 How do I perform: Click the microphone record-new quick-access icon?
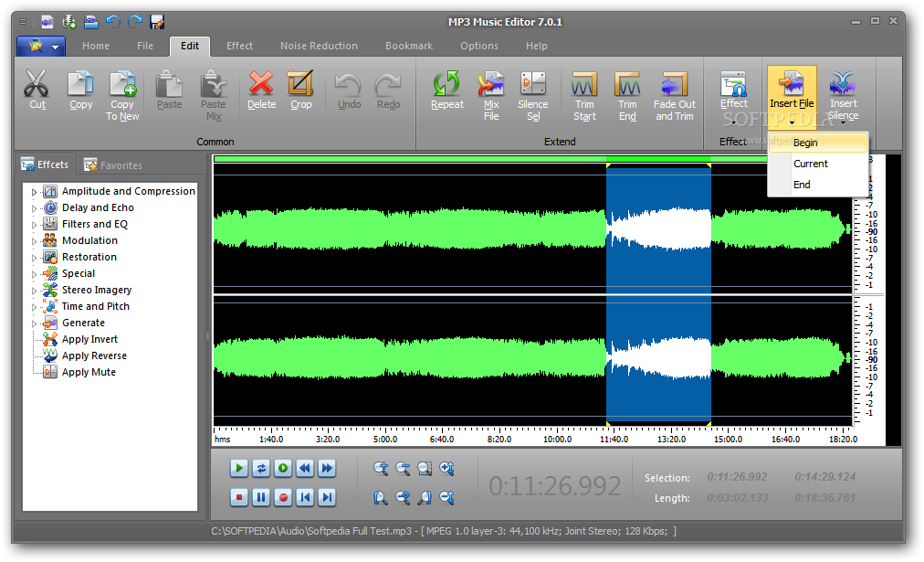point(69,23)
